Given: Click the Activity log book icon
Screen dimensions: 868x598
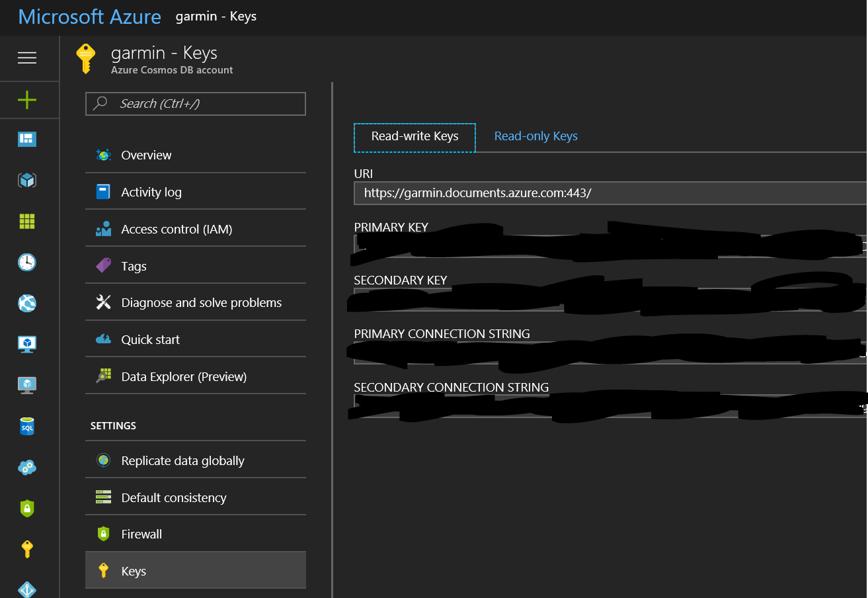Looking at the screenshot, I should click(x=104, y=192).
